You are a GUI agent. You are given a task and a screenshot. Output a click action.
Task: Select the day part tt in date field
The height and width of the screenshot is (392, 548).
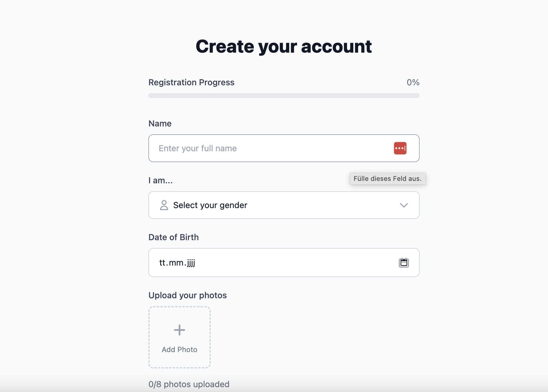(162, 263)
